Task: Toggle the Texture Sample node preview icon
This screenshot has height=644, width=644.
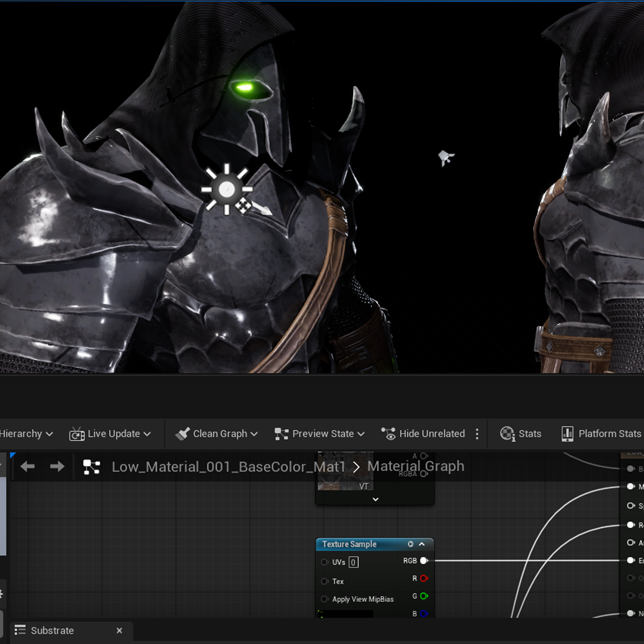Action: (410, 544)
